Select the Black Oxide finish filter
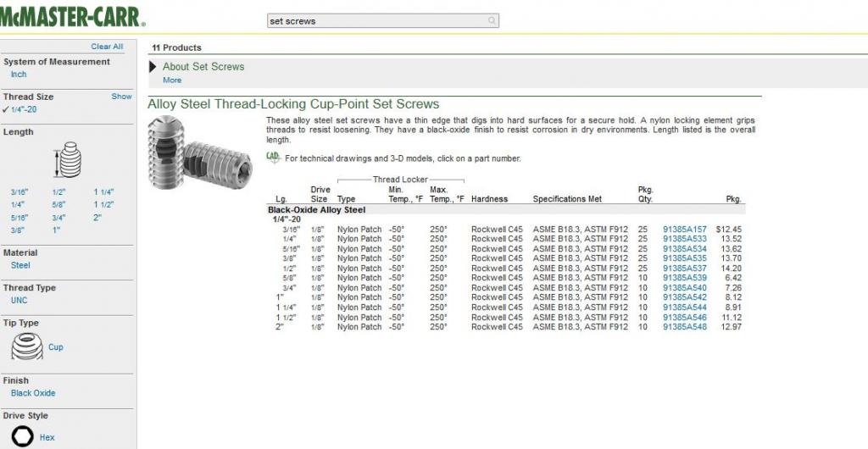Screen dimensions: 868x449 tap(33, 393)
